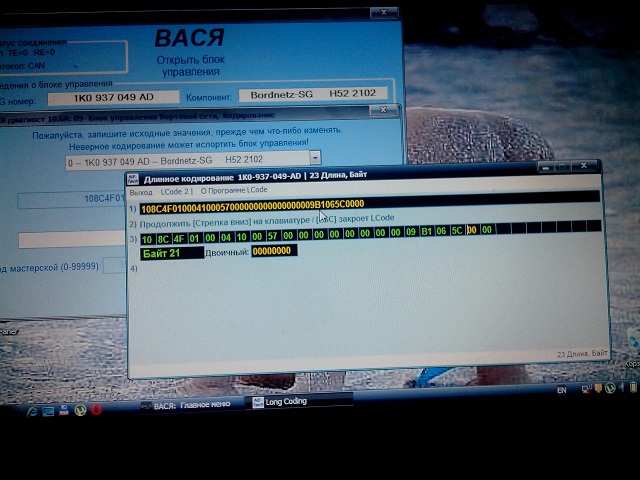Image resolution: width=640 pixels, height=480 pixels.
Task: Select byte cell 04
Action: point(226,237)
